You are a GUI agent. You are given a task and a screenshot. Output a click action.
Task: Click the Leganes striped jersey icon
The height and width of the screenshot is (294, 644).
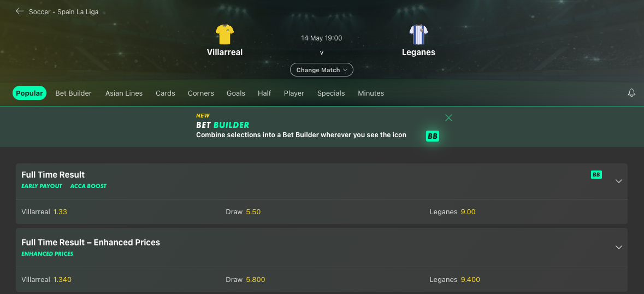[x=418, y=34]
